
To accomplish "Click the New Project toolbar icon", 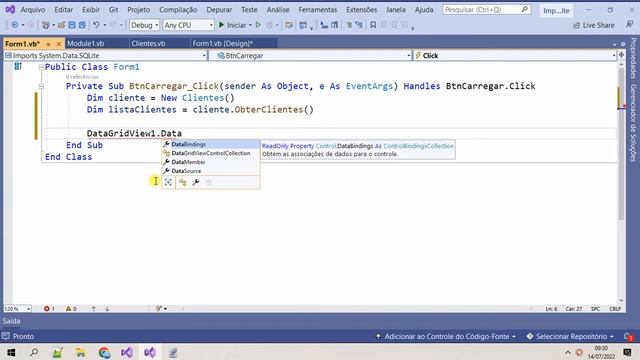I will tap(46, 25).
